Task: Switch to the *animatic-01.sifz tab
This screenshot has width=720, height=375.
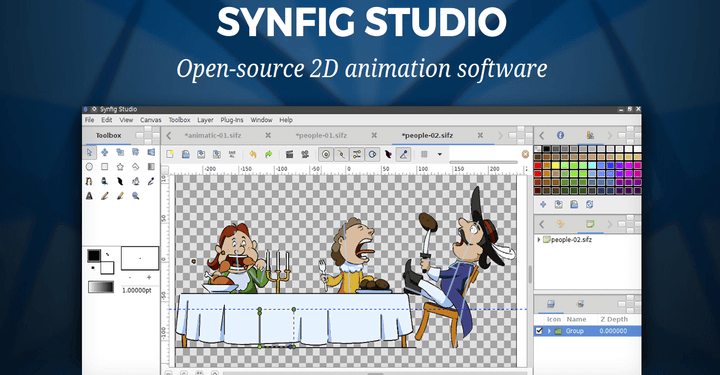Action: point(213,135)
